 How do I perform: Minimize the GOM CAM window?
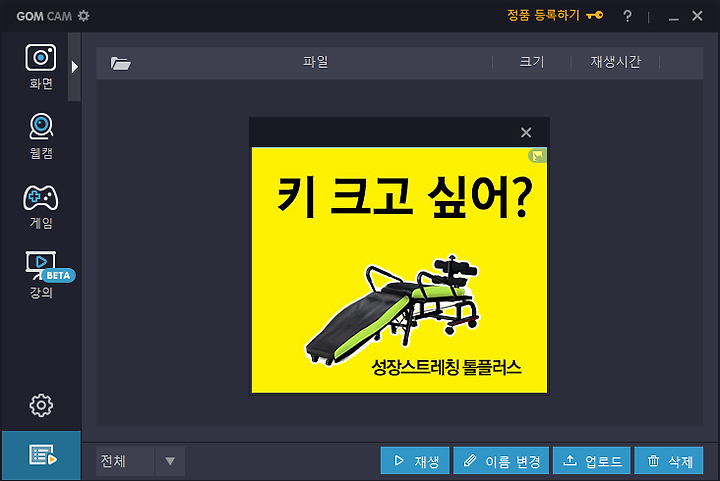(x=673, y=17)
